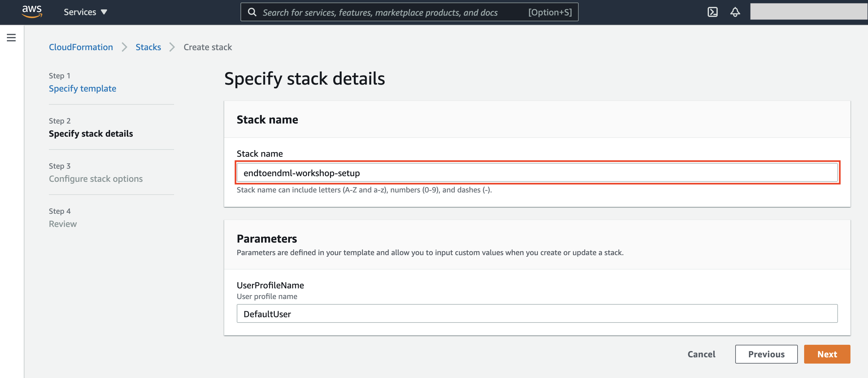The height and width of the screenshot is (378, 868).
Task: Click the Parameters section heading
Action: point(266,239)
